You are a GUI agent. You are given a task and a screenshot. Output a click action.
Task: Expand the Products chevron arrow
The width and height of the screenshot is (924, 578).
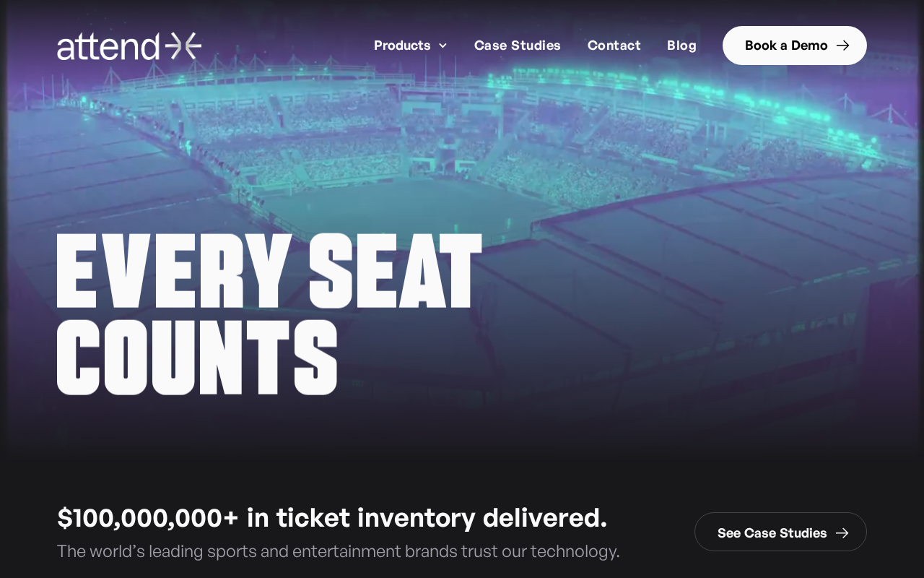point(443,46)
